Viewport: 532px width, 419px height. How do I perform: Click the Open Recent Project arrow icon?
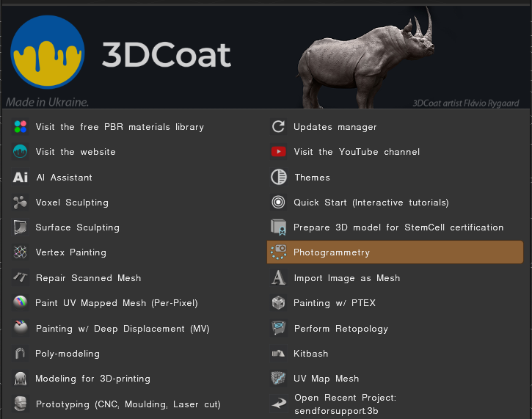pos(279,404)
